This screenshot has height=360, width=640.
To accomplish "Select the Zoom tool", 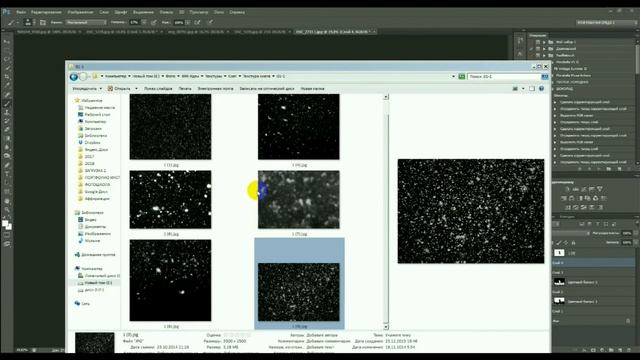I will click(7, 209).
